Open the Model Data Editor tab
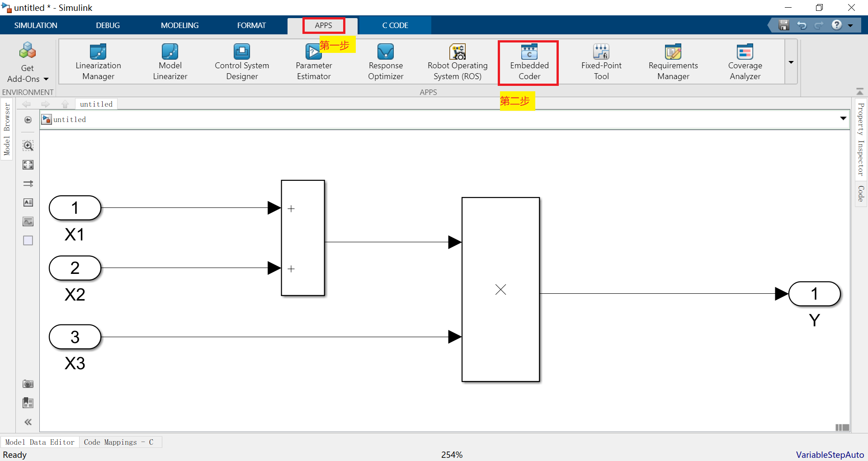Viewport: 868px width, 461px height. point(40,442)
